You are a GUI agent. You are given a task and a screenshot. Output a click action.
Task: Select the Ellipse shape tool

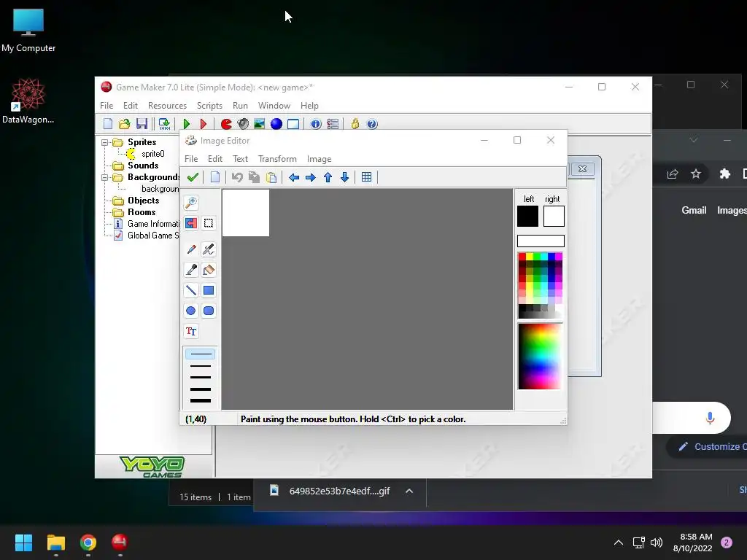coord(191,311)
